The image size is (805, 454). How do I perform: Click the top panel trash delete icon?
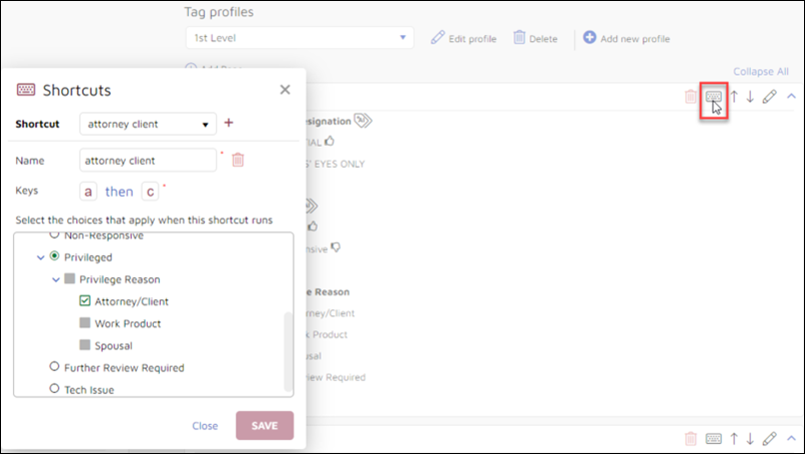tap(691, 97)
